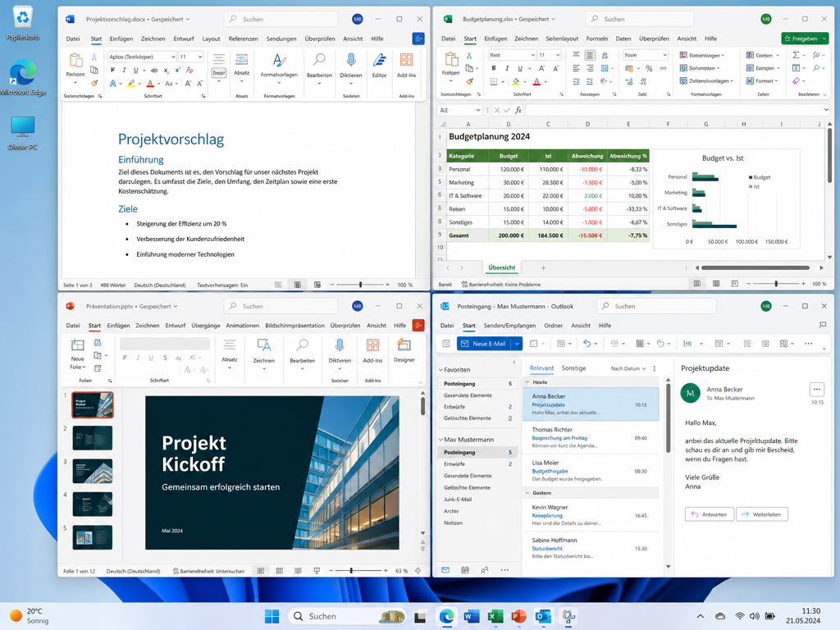The width and height of the screenshot is (840, 630).
Task: Open the Designer in PowerPoint
Action: pyautogui.click(x=404, y=351)
